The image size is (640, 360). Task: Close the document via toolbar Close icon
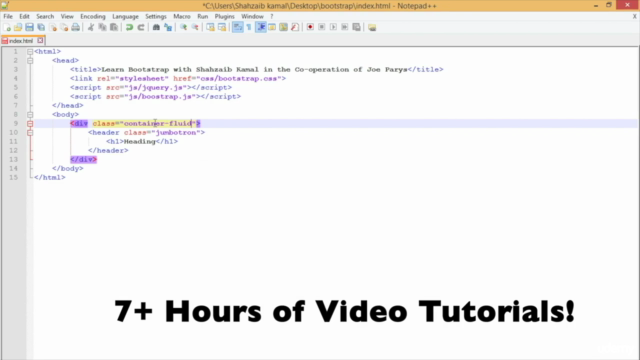click(53, 27)
